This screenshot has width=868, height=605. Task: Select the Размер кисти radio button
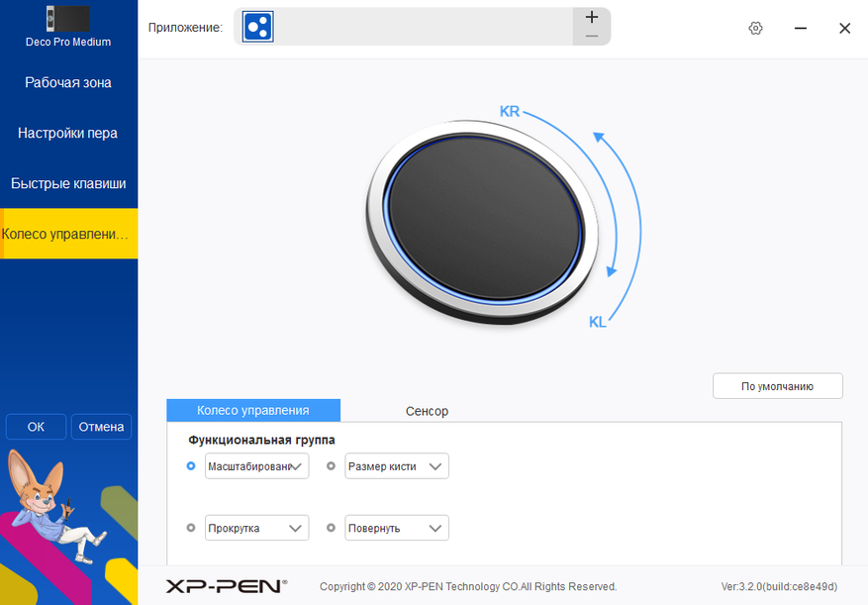tap(331, 466)
